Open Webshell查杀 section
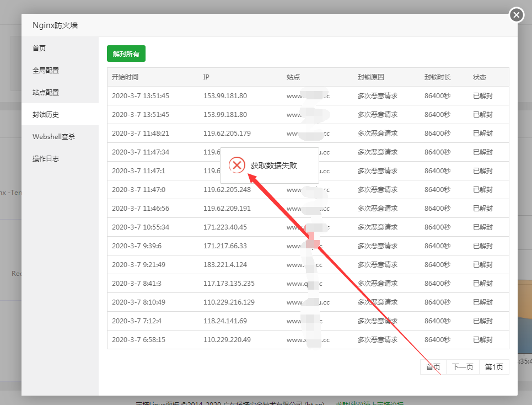 click(53, 137)
